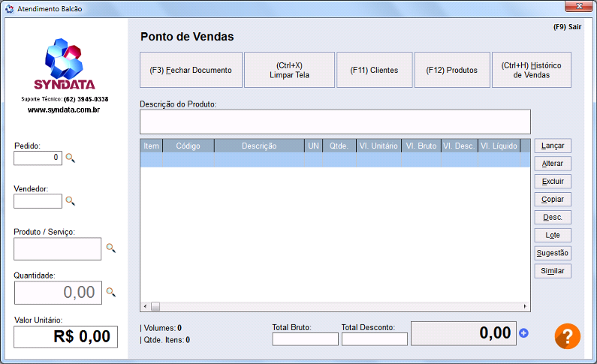Click the app icon in title bar
597x364 pixels.
(x=10, y=8)
